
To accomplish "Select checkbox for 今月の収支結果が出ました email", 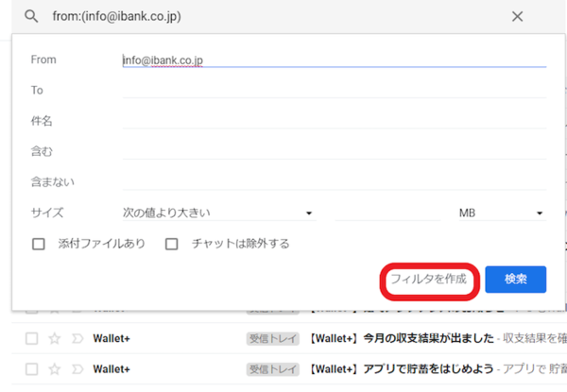I will tap(31, 338).
